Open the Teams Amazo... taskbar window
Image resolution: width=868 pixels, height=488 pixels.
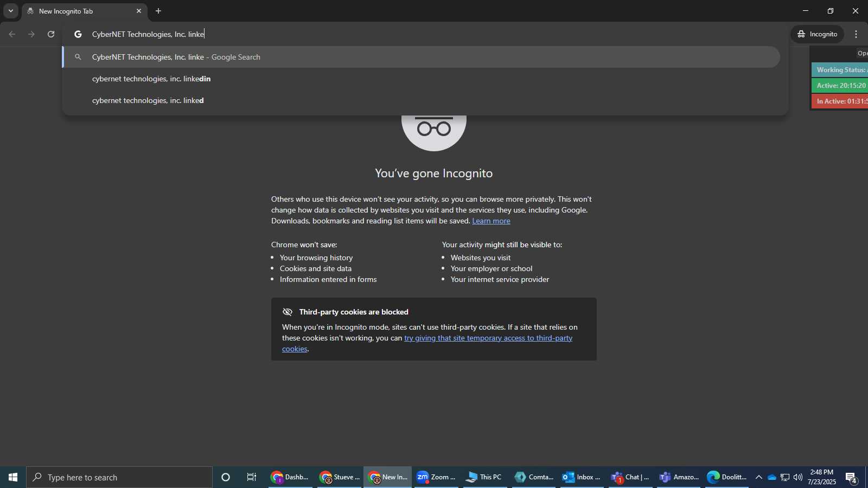coord(679,477)
